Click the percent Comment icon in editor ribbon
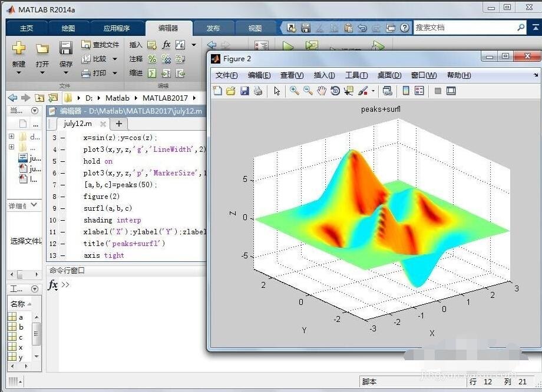Viewport: 542px width, 392px height. 152,59
